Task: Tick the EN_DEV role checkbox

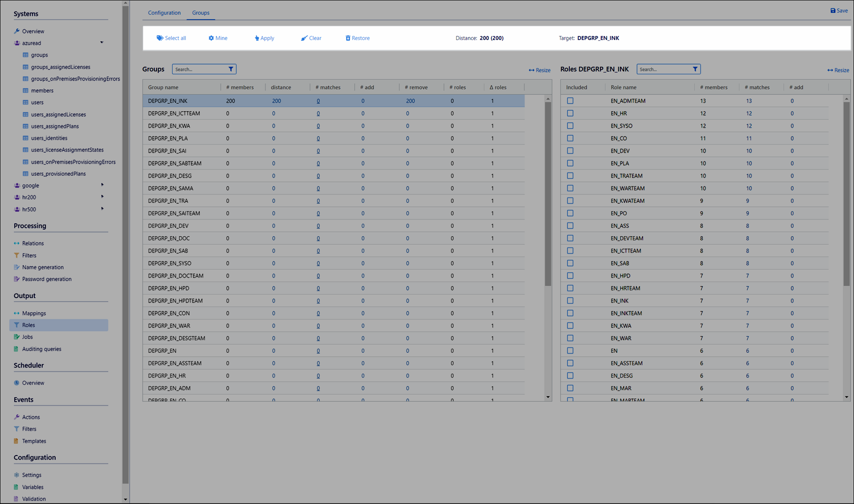Action: tap(570, 151)
